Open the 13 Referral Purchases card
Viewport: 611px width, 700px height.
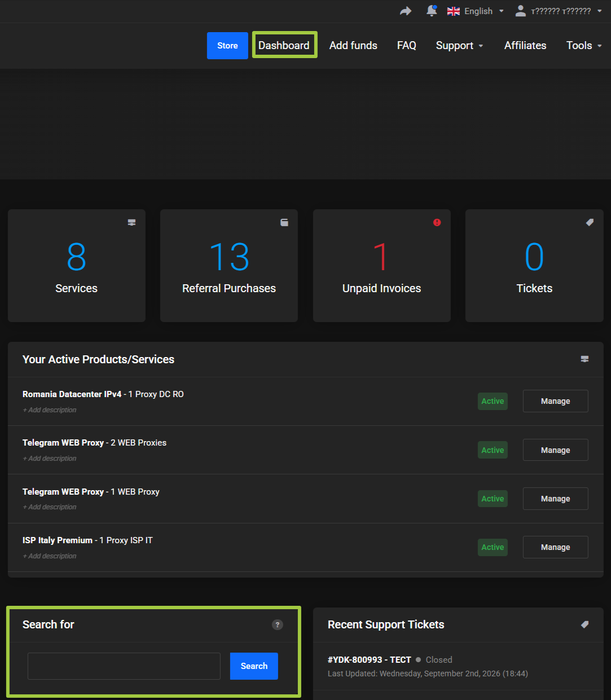(x=229, y=266)
